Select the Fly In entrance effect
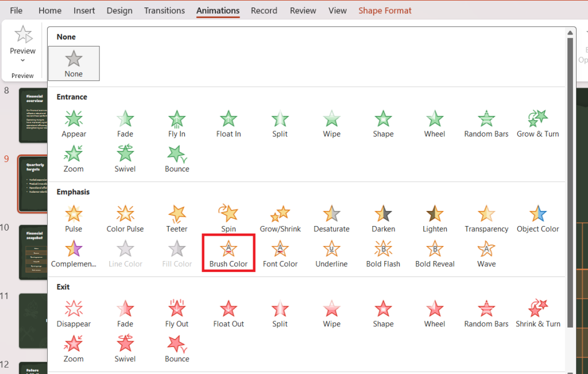Image resolution: width=588 pixels, height=374 pixels. (x=176, y=122)
